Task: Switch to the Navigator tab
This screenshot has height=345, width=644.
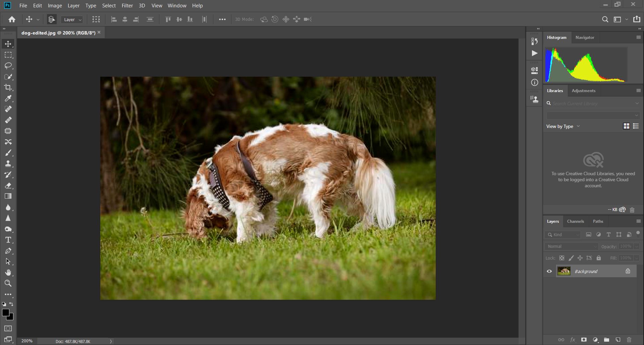Action: (585, 38)
